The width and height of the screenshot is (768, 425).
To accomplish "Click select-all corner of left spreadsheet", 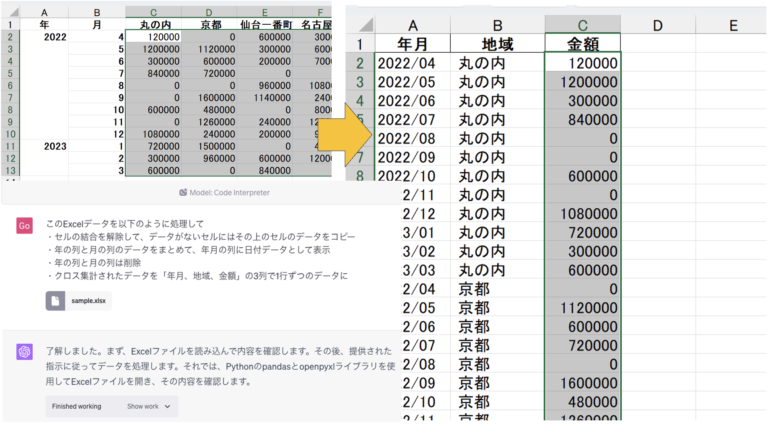I will point(10,9).
